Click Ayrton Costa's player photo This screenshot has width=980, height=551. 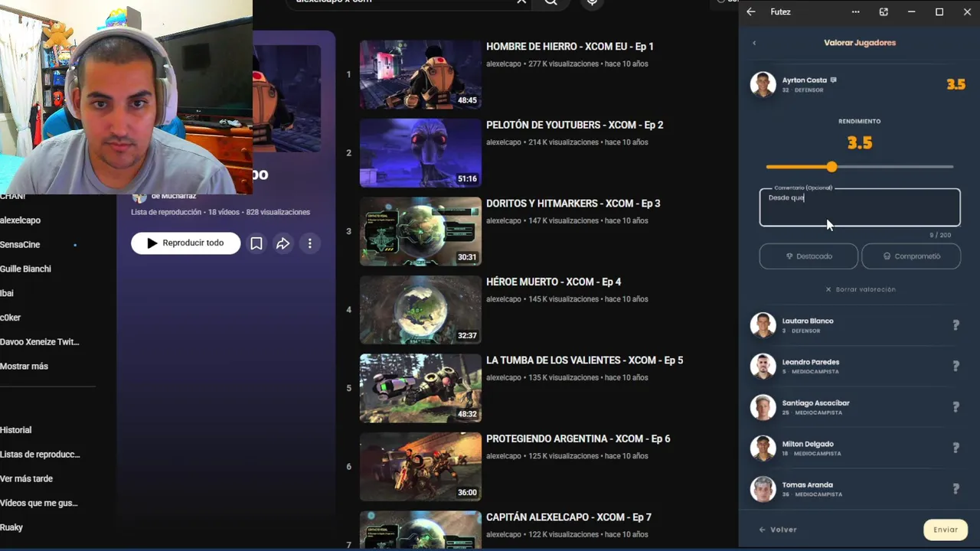[763, 84]
